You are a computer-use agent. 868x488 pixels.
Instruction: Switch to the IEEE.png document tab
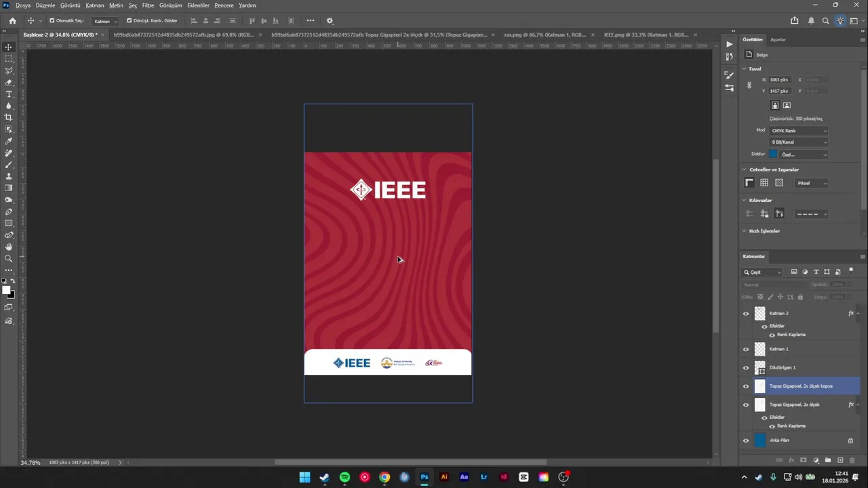tap(646, 34)
